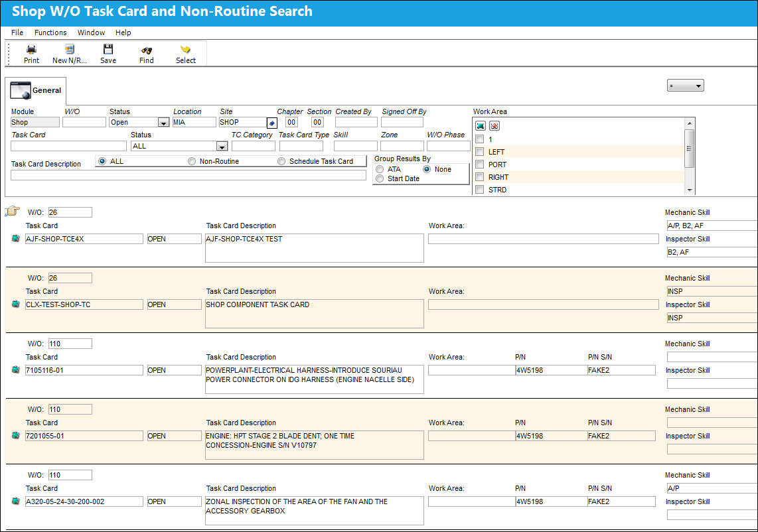Image resolution: width=758 pixels, height=532 pixels.
Task: Select the ALL radio button
Action: coord(102,161)
